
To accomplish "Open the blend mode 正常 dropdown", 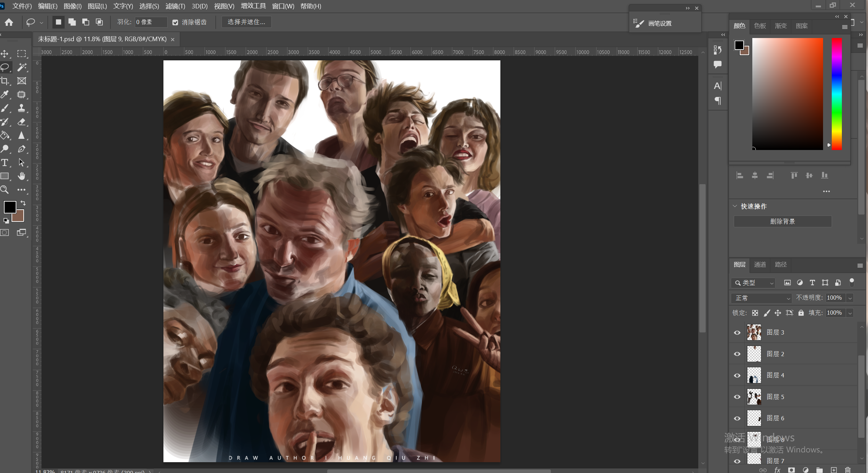I will 761,298.
